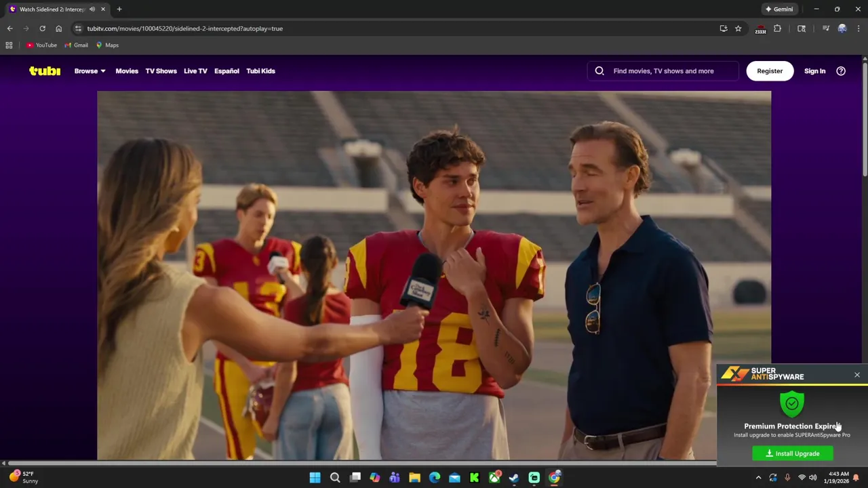
Task: Click the Sign In link
Action: coord(814,70)
